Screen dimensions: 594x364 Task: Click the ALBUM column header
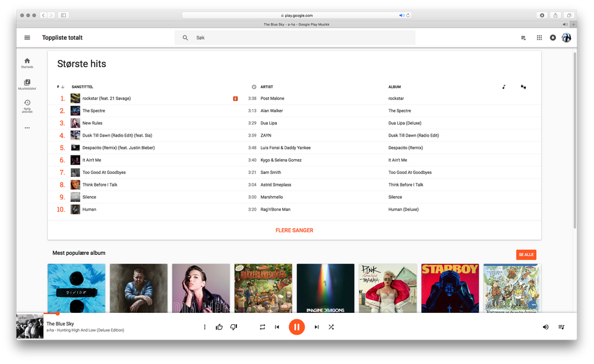click(x=394, y=87)
